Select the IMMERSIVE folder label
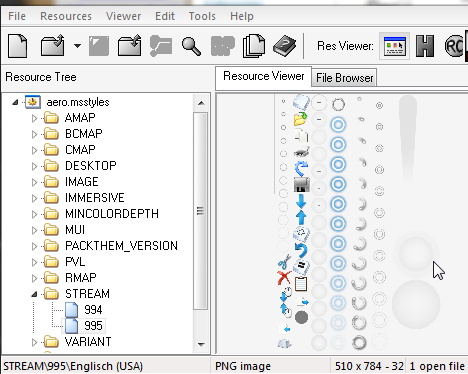Screen dimensions: 468x374 95,198
